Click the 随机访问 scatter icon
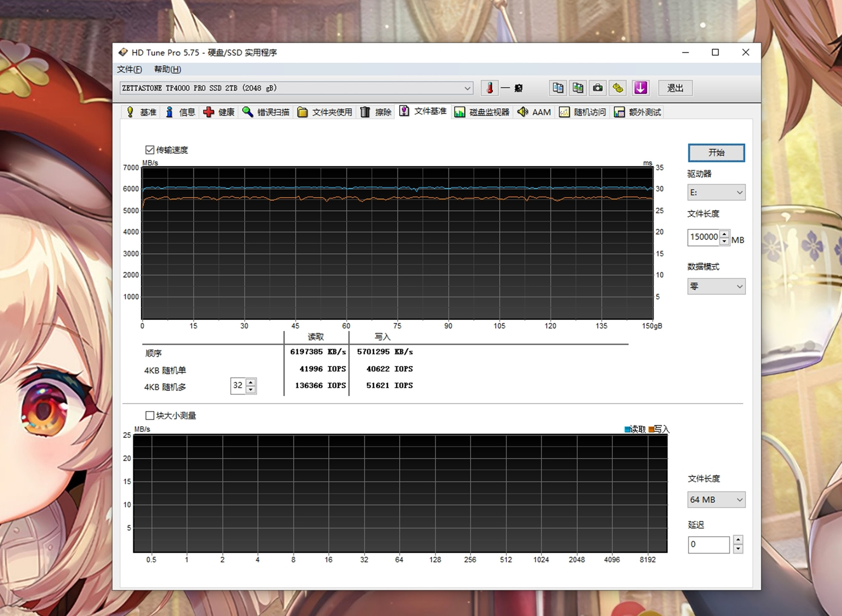The height and width of the screenshot is (616, 842). (564, 112)
